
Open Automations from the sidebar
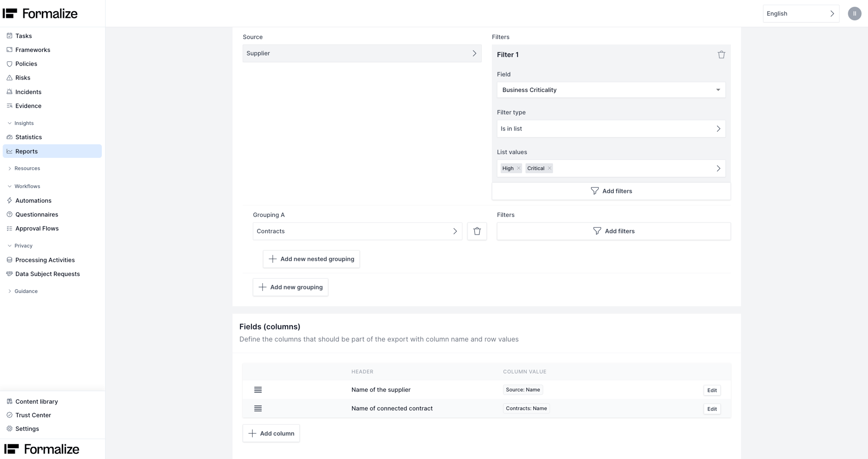pyautogui.click(x=34, y=201)
